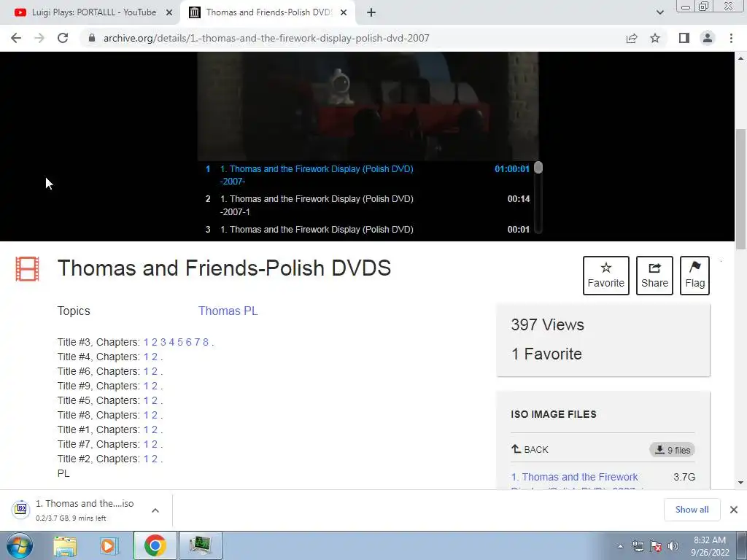Click the browser back arrow
This screenshot has height=560, width=747.
[16, 38]
